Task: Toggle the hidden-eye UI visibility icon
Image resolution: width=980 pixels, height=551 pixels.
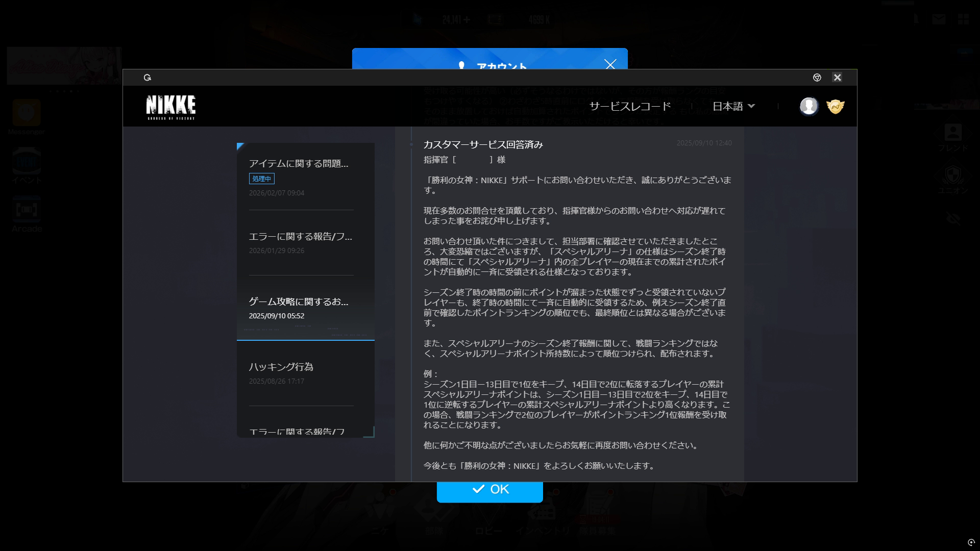Action: pyautogui.click(x=952, y=219)
